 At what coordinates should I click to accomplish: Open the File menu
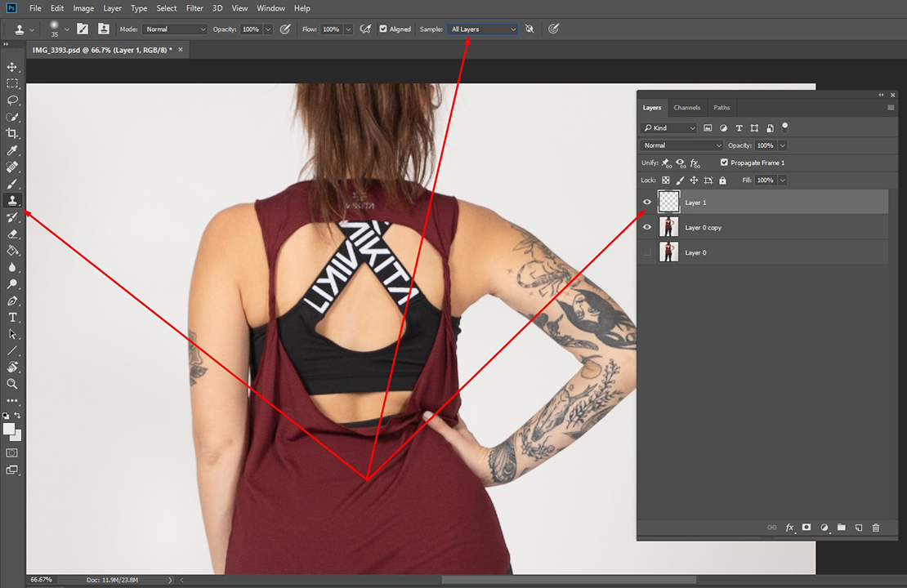coord(35,8)
